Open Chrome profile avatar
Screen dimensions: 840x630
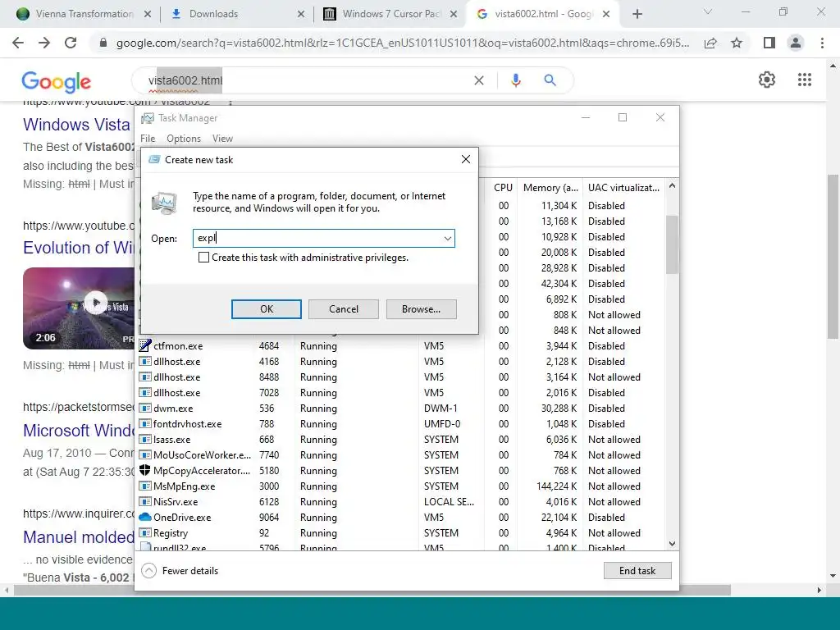pyautogui.click(x=796, y=43)
